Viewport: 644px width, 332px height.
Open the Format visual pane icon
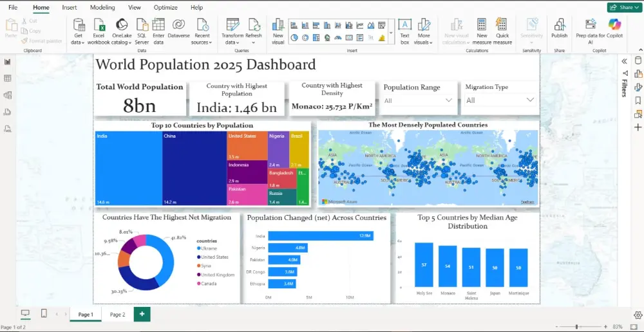pos(638,87)
